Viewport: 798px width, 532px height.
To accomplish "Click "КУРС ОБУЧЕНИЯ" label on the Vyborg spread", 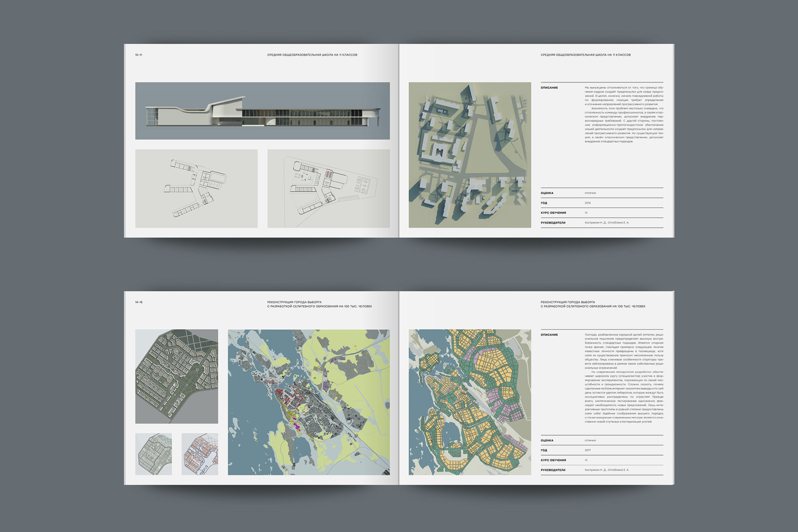I will (553, 460).
